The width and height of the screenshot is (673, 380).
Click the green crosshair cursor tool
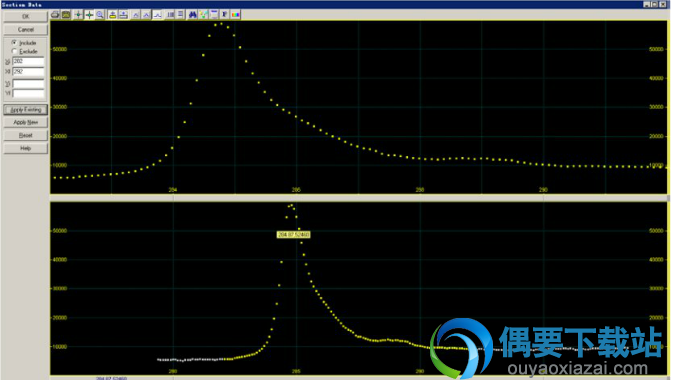(x=89, y=15)
